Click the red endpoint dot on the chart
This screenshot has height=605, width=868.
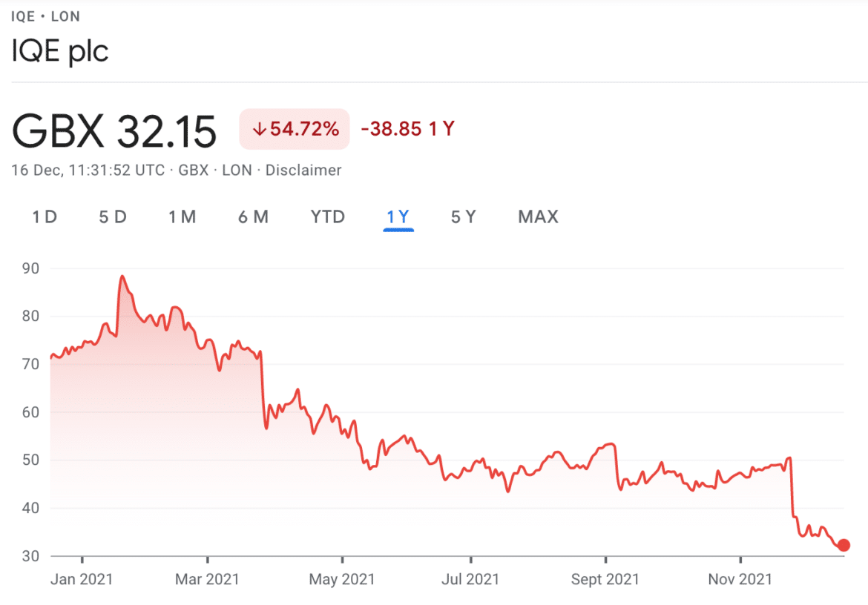(843, 545)
